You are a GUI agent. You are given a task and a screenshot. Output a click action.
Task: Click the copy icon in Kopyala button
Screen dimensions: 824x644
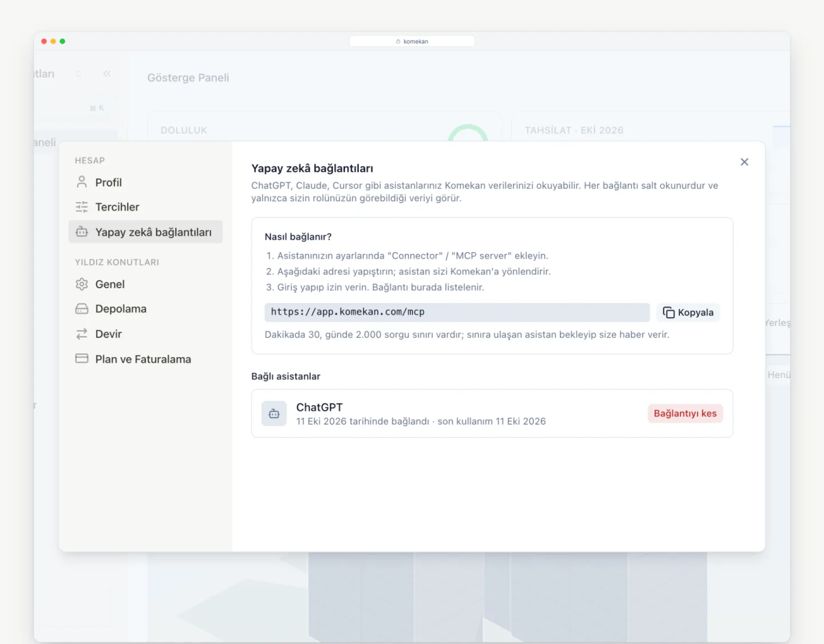pyautogui.click(x=668, y=312)
